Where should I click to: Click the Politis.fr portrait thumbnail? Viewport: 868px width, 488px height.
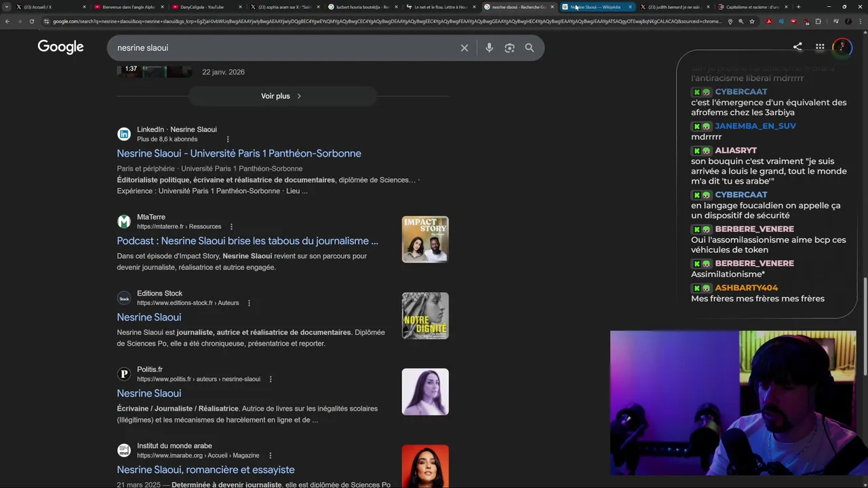(x=425, y=392)
